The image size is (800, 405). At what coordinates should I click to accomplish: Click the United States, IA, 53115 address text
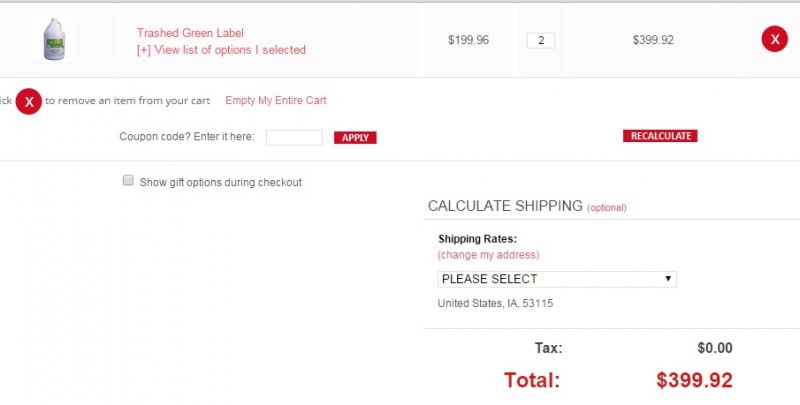[496, 303]
